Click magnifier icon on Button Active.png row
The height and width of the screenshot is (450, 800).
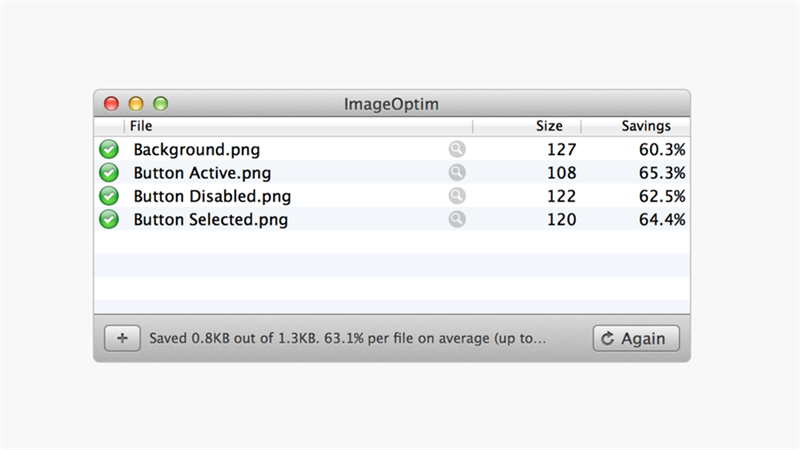point(457,172)
